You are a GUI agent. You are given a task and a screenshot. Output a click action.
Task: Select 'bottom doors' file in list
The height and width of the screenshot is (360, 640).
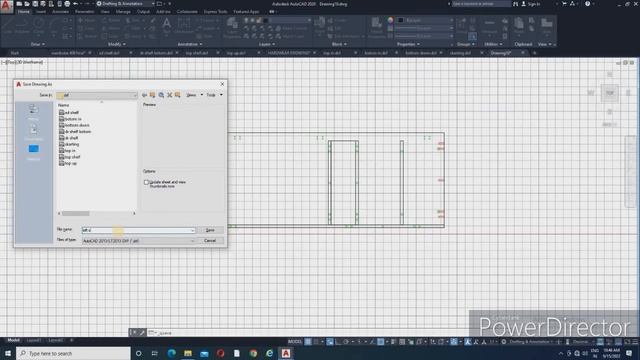tap(74, 125)
